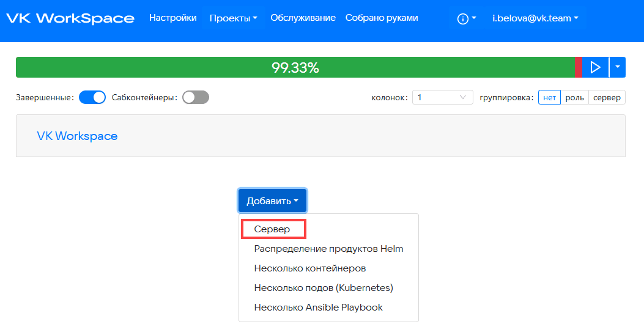Open the колонок dropdown

pos(442,97)
